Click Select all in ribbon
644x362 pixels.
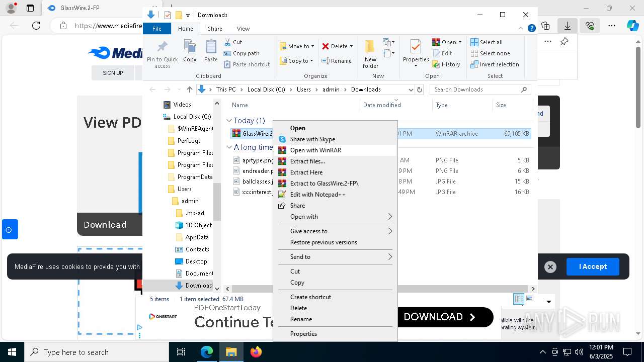pyautogui.click(x=487, y=42)
